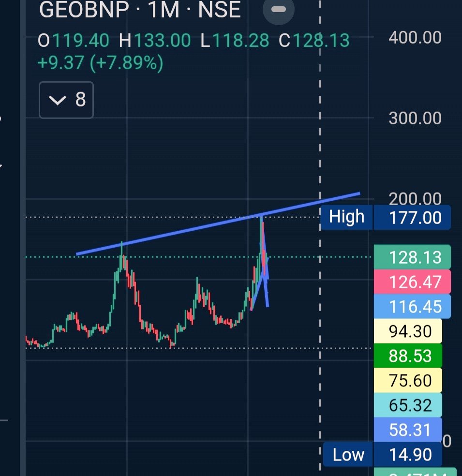This screenshot has width=462, height=476.
Task: Click the high value H133.00
Action: tap(155, 41)
